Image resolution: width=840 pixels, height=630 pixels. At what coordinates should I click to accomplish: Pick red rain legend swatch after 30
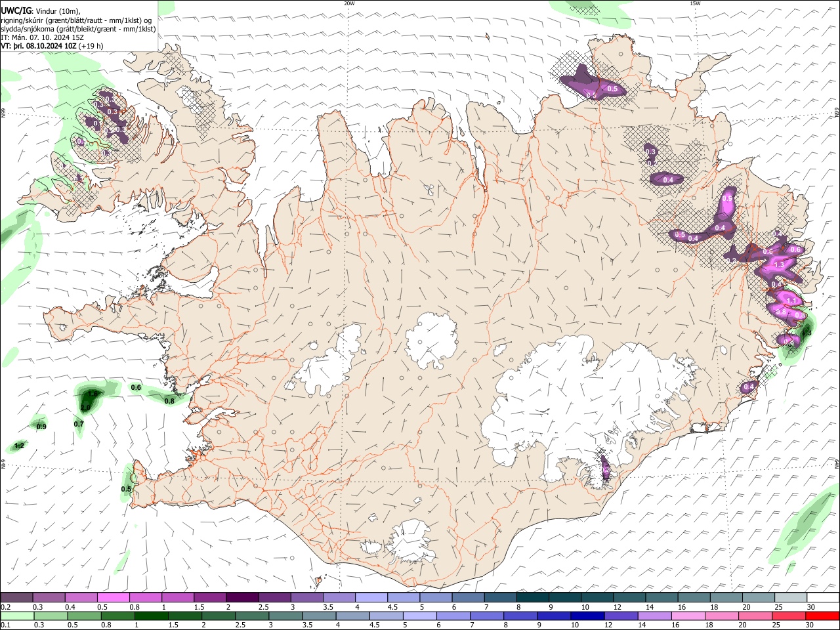click(x=822, y=616)
